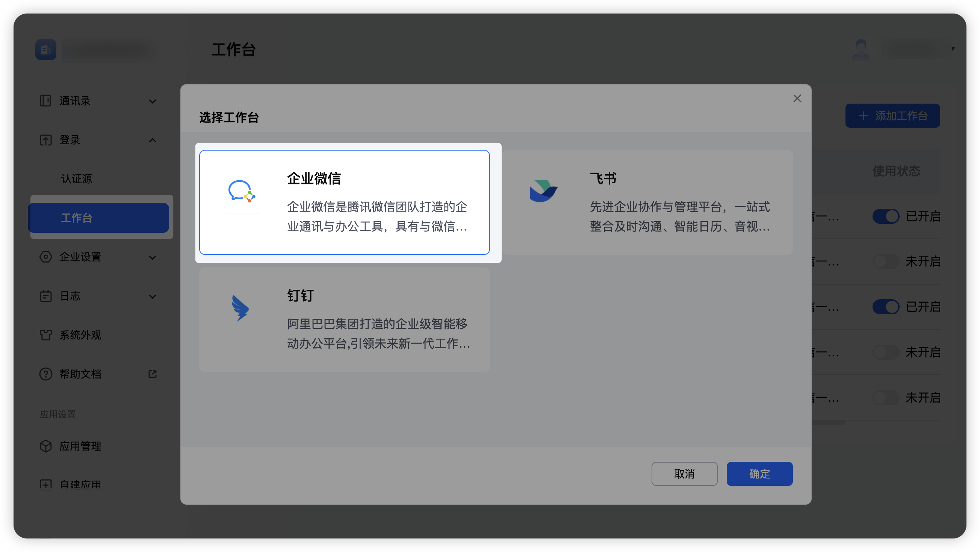Image resolution: width=980 pixels, height=552 pixels.
Task: Enable the first 未开启 switch
Action: coord(886,262)
